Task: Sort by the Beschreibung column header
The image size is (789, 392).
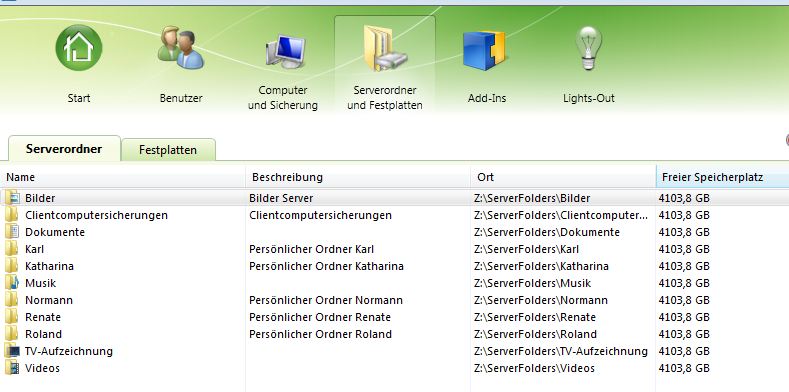Action: [358, 177]
